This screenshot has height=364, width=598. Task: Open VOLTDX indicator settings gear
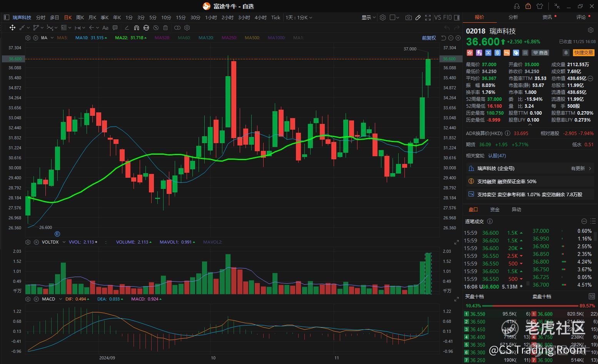(28, 242)
